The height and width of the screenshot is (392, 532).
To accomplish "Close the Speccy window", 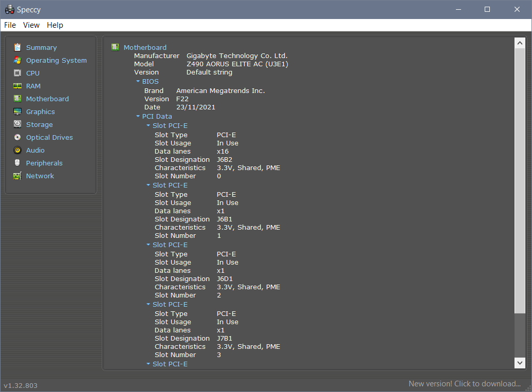I will [517, 9].
